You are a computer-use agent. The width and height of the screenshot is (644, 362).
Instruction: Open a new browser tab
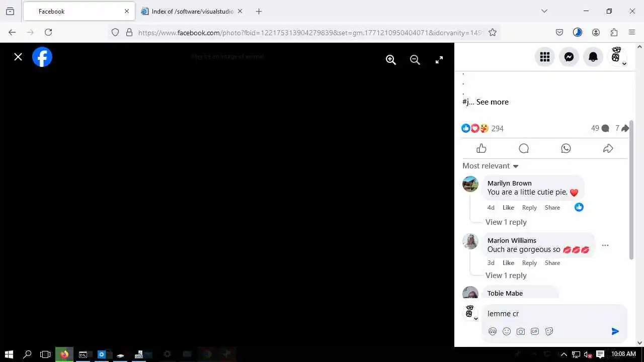click(x=259, y=11)
